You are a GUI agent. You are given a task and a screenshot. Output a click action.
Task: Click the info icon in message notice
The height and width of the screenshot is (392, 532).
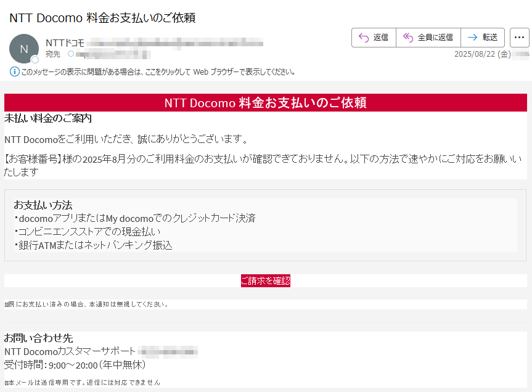click(15, 72)
